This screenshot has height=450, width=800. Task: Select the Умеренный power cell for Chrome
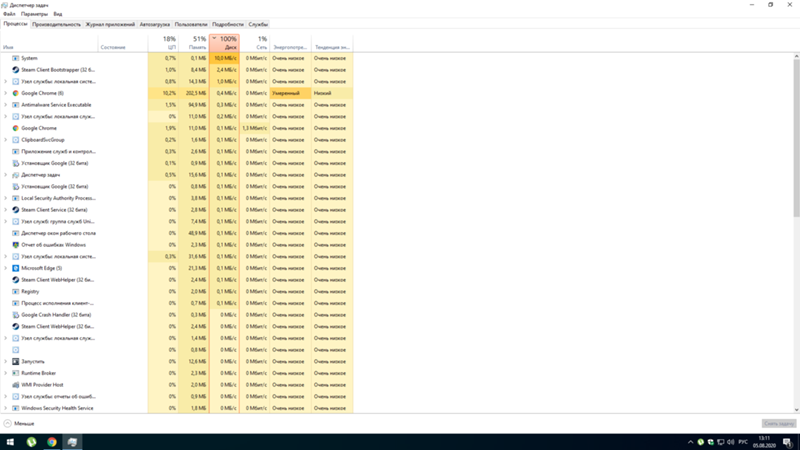tap(291, 93)
